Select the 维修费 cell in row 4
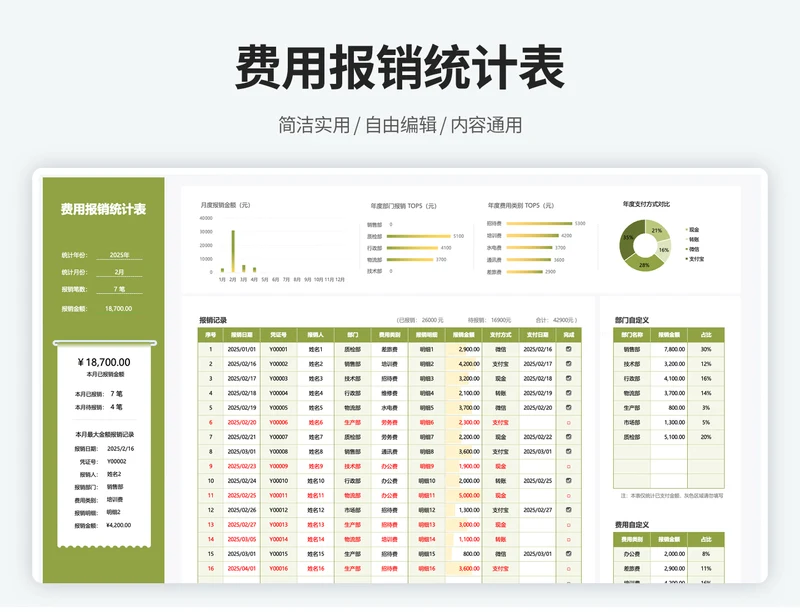Viewport: 800px width, 616px height. [389, 393]
